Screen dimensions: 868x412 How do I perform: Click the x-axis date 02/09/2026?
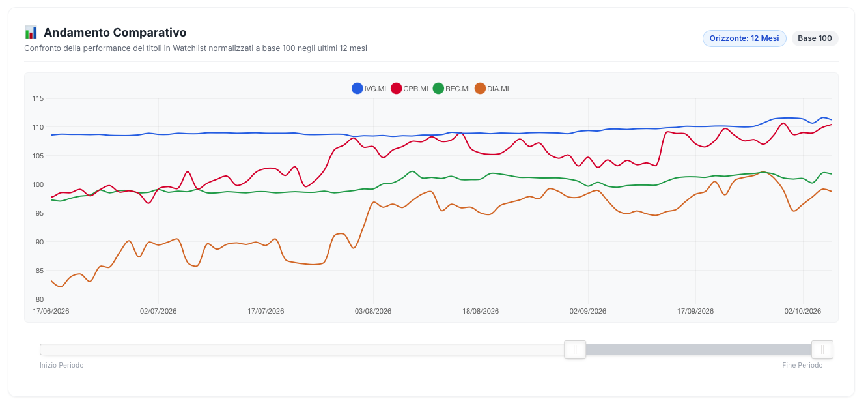[x=588, y=311]
